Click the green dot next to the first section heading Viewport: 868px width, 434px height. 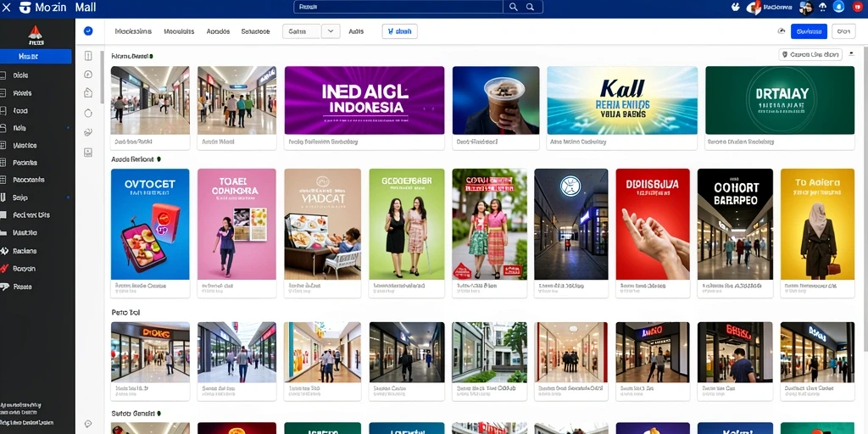151,56
